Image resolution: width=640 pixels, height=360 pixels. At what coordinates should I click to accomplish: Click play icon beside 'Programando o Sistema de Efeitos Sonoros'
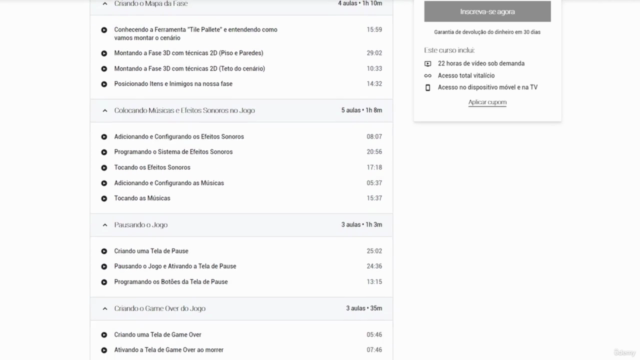click(x=104, y=152)
